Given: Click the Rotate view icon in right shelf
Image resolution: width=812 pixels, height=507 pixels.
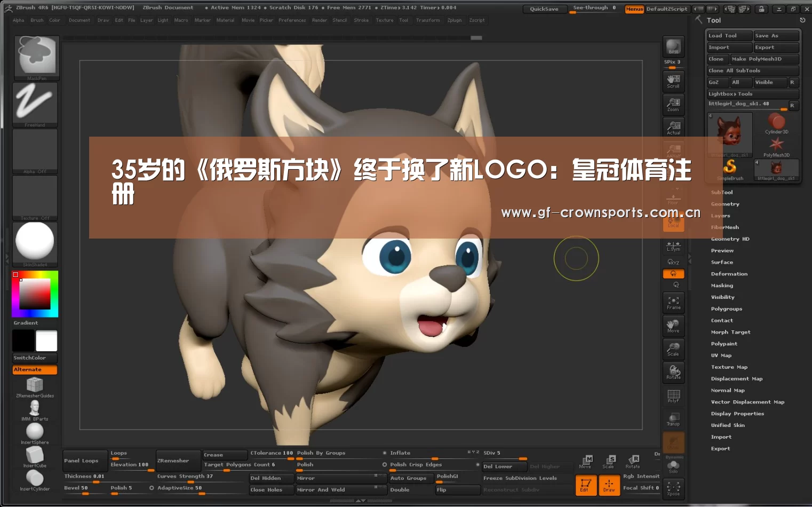Looking at the screenshot, I should [673, 372].
